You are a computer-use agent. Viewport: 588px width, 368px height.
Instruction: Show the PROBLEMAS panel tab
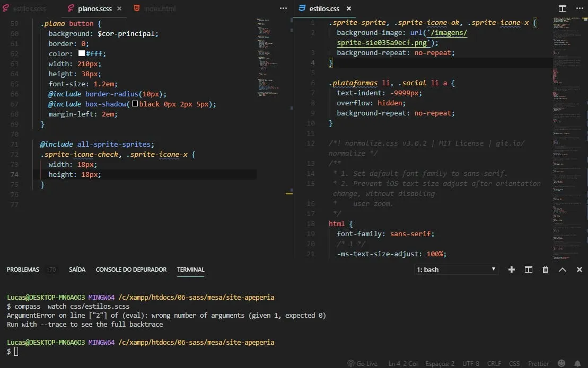[23, 270]
